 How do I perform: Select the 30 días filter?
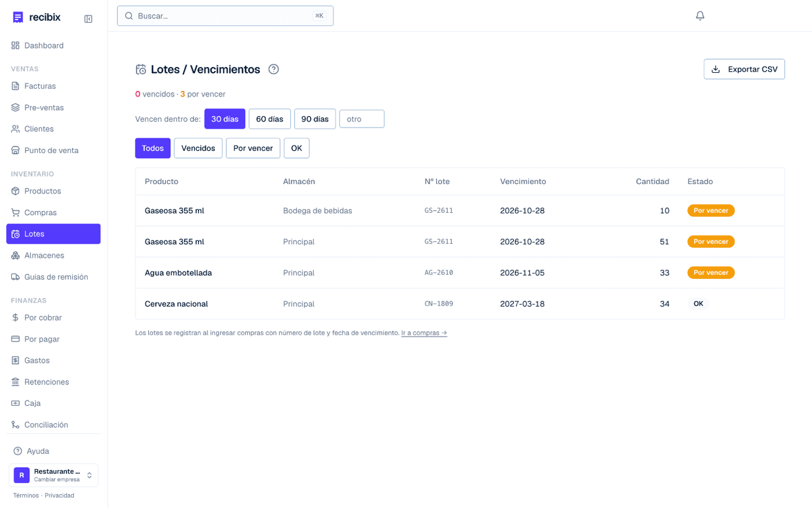(224, 119)
